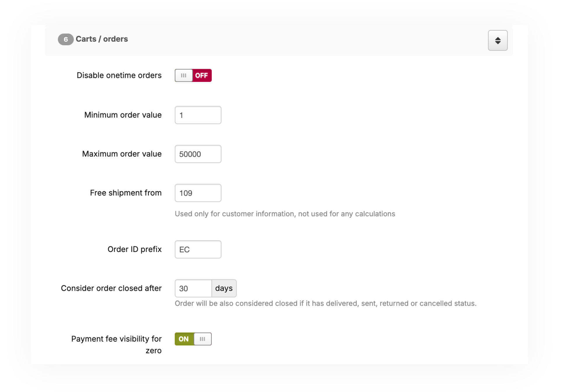Select the Carts / orders section title
Image resolution: width=574 pixels, height=392 pixels.
pos(101,39)
